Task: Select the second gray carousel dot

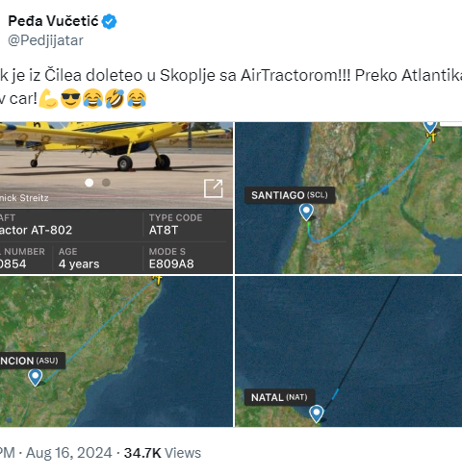Action: point(106,183)
